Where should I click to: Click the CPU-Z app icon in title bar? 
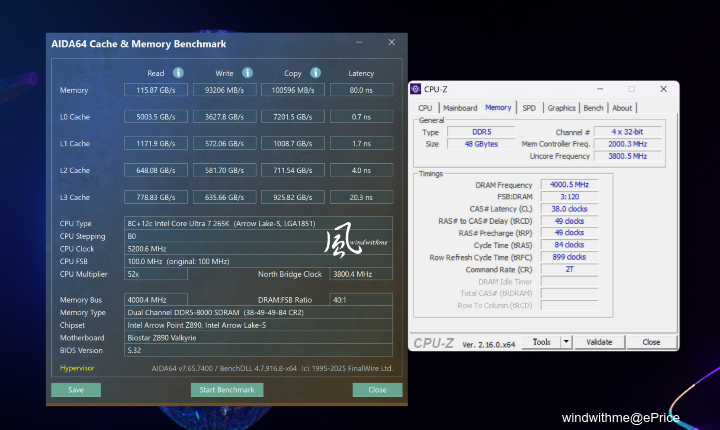pyautogui.click(x=416, y=89)
